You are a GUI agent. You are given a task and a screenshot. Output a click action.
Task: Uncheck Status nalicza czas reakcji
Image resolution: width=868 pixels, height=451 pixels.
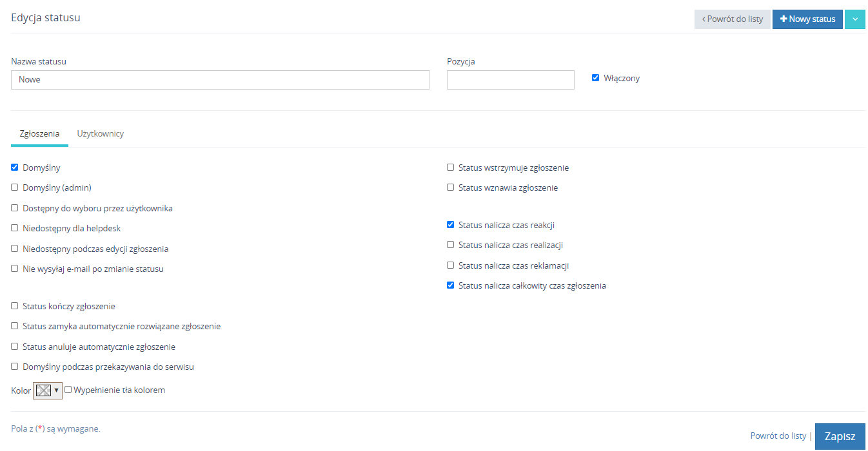tap(451, 225)
